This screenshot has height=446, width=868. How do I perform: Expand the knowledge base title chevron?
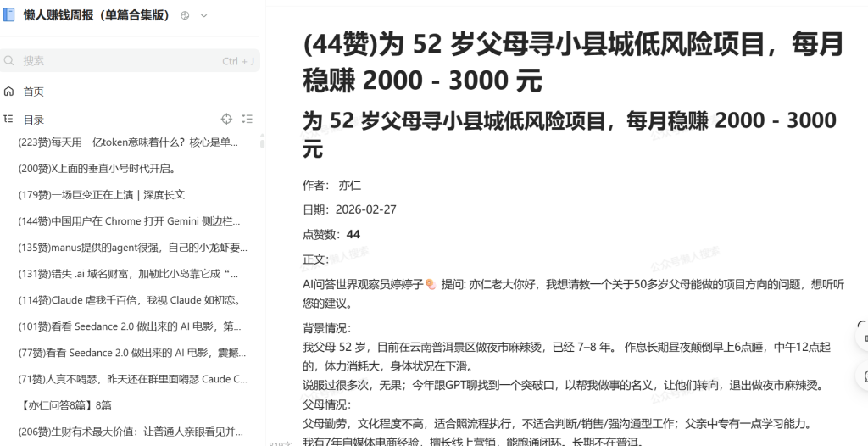[203, 15]
